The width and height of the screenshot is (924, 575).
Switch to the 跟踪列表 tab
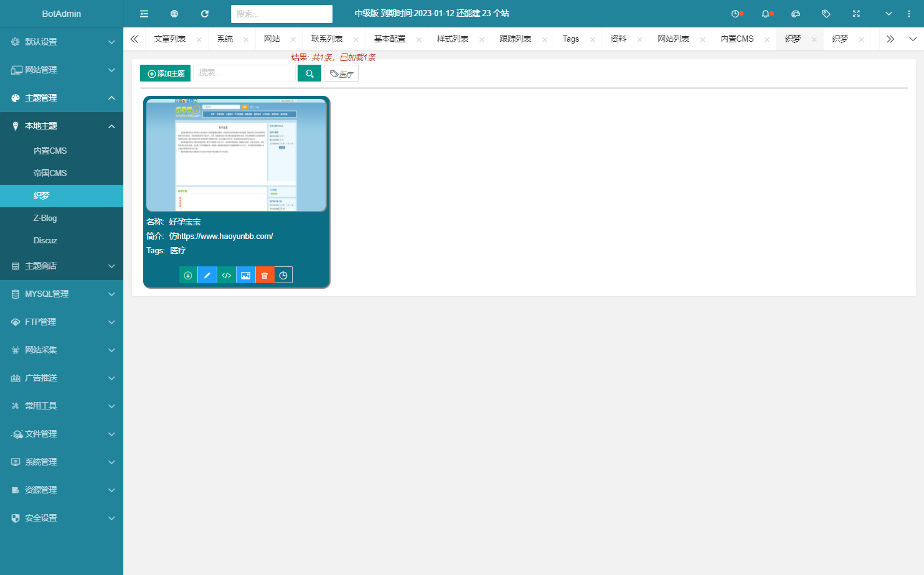[516, 39]
